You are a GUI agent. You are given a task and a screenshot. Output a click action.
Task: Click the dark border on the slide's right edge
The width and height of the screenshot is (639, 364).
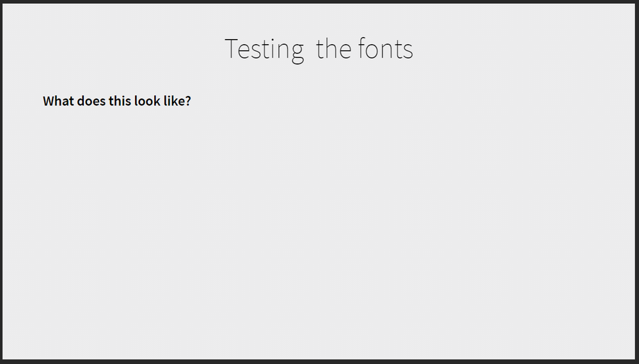[x=636, y=182]
